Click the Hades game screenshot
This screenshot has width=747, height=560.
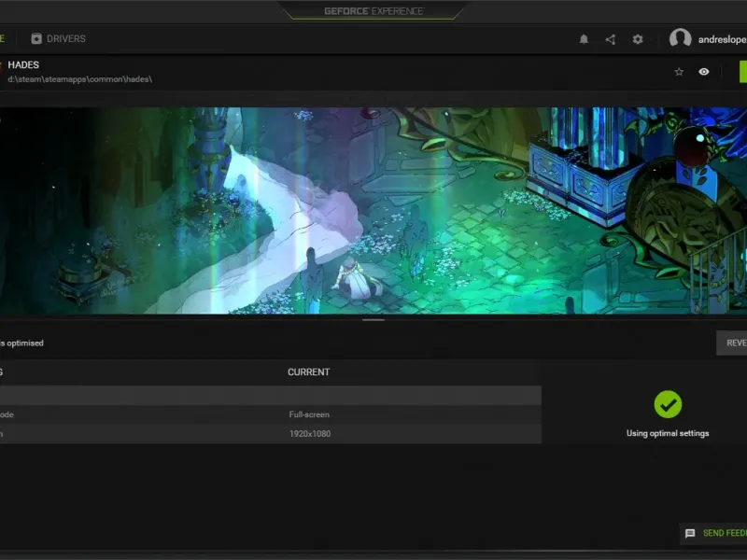coord(373,211)
